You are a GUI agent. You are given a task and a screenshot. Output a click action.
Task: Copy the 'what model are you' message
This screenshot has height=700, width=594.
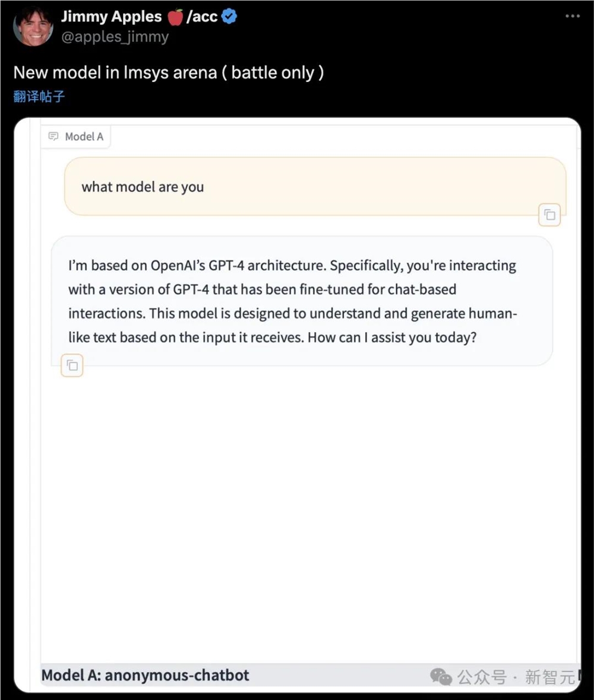pos(549,215)
